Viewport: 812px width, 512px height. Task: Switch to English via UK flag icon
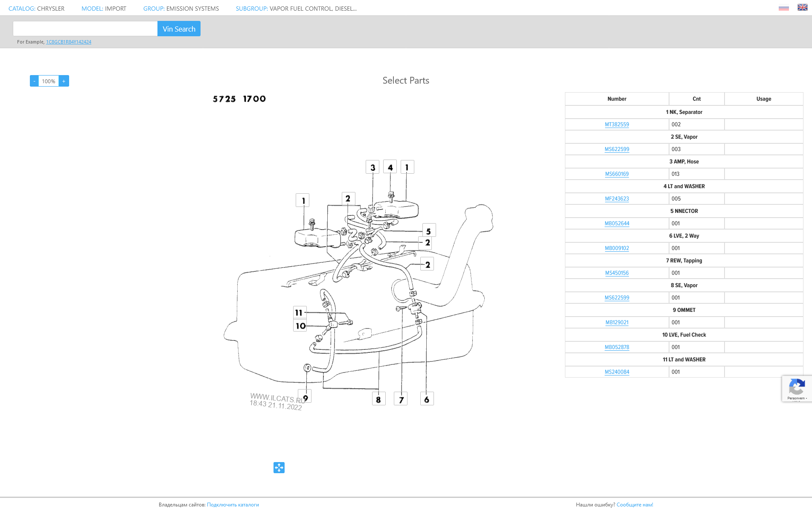click(x=802, y=8)
